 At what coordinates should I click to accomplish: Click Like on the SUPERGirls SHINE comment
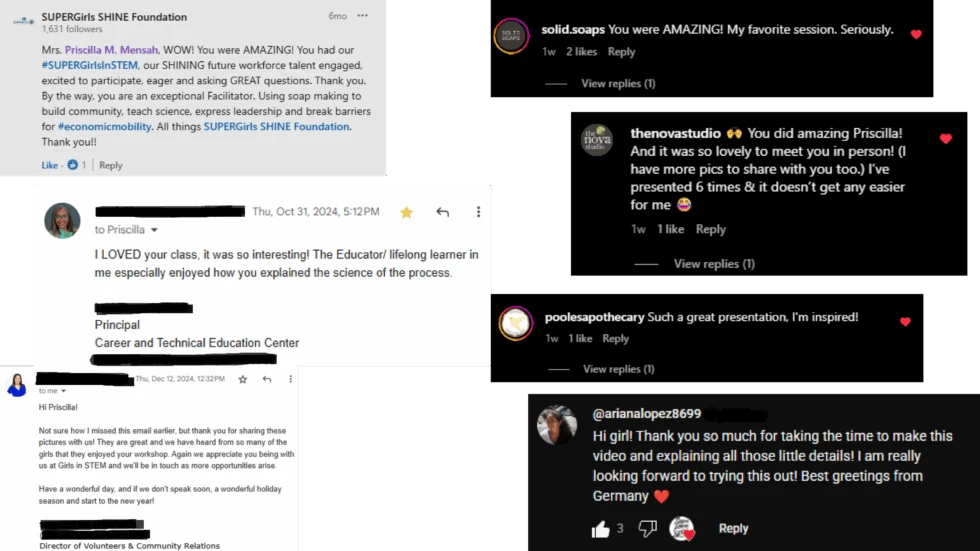(x=49, y=165)
